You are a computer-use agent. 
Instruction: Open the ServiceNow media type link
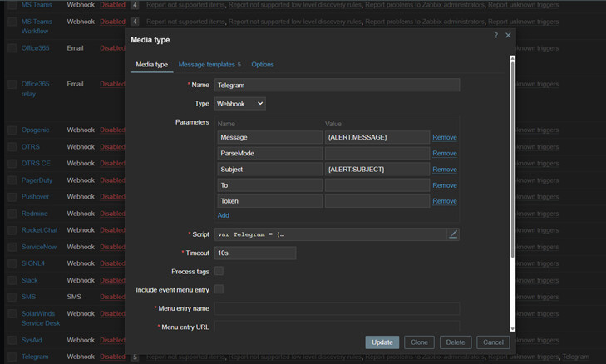point(38,247)
